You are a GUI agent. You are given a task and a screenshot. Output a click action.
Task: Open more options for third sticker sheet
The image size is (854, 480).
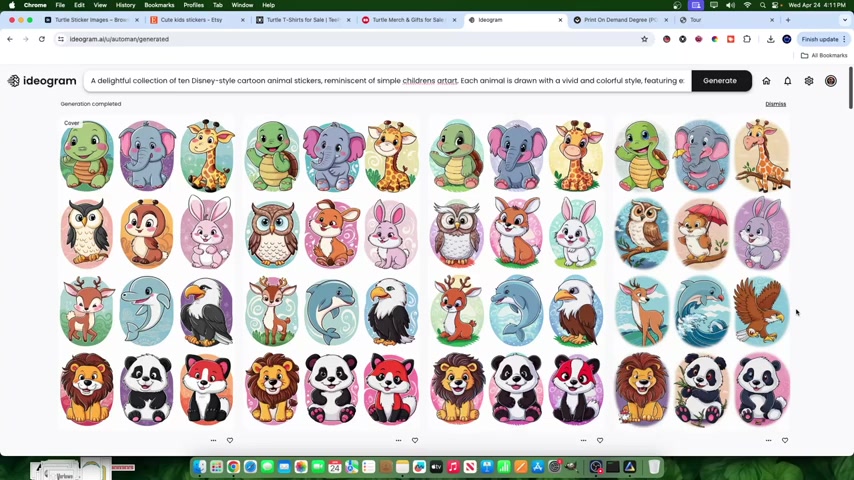point(583,440)
